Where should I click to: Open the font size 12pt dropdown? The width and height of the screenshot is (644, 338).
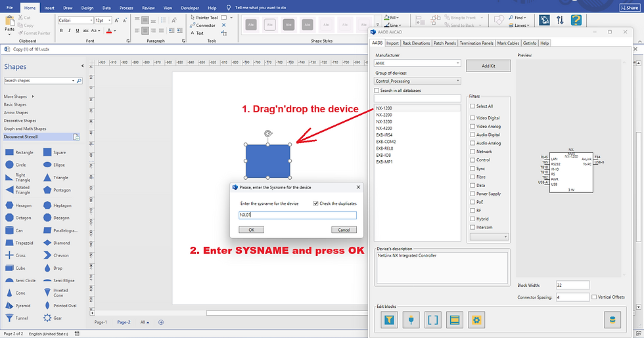[110, 20]
